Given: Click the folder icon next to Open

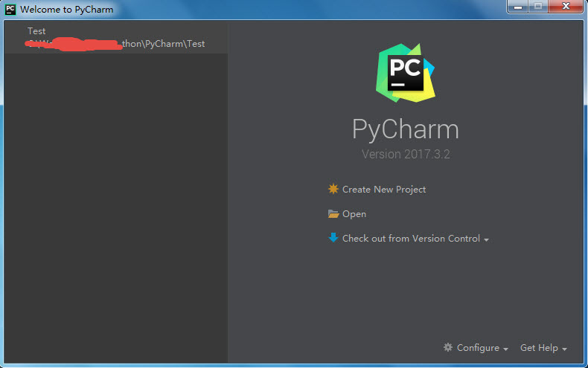Looking at the screenshot, I should 333,214.
